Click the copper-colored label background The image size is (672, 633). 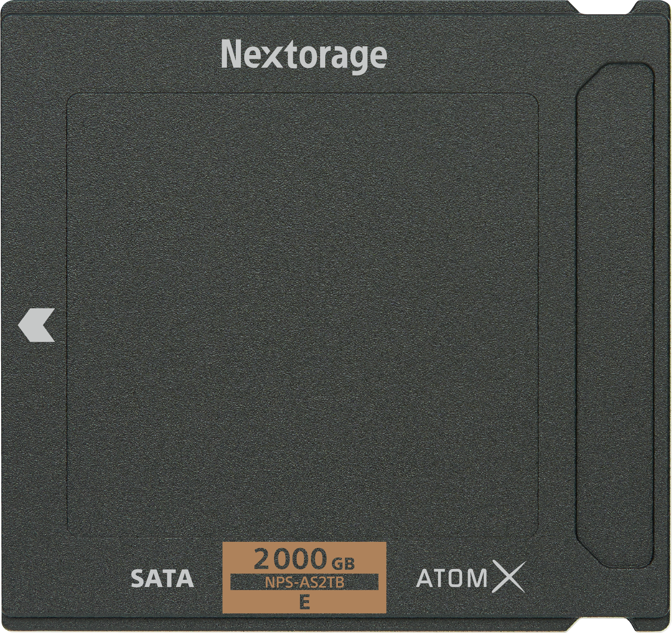304,578
